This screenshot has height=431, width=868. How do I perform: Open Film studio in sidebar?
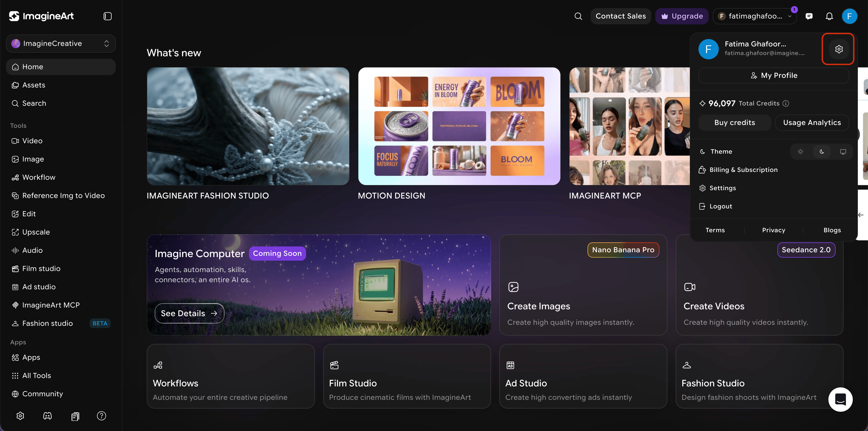point(61,268)
